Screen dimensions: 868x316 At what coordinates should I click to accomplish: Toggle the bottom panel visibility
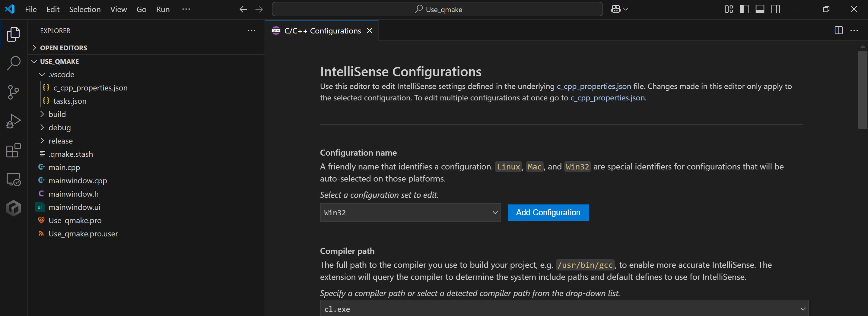pos(760,9)
